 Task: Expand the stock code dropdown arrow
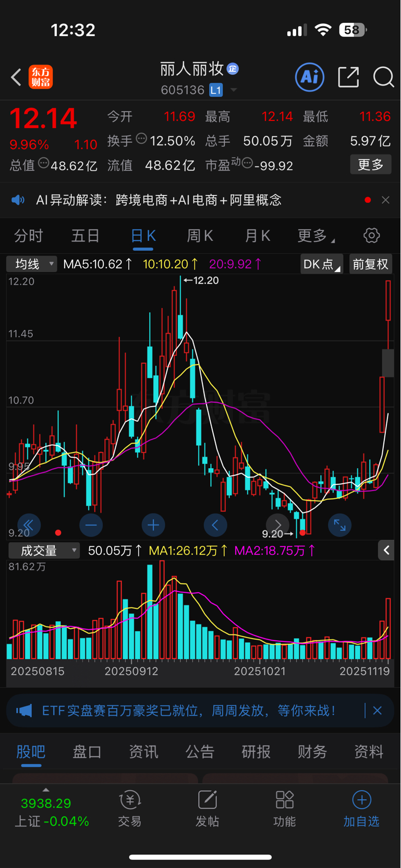pyautogui.click(x=234, y=90)
